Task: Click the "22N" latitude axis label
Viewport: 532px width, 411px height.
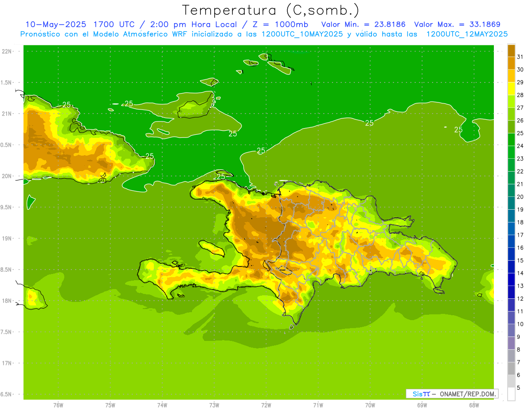Action: pos(7,51)
